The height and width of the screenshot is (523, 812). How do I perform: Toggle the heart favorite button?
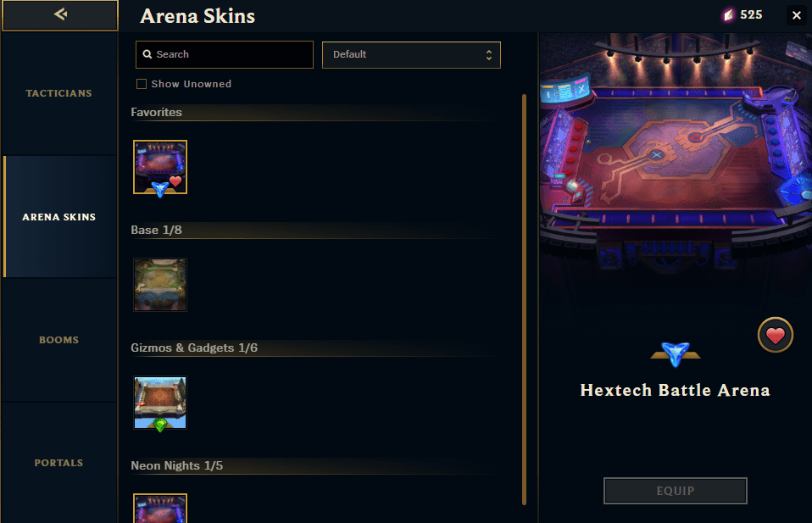(x=776, y=335)
